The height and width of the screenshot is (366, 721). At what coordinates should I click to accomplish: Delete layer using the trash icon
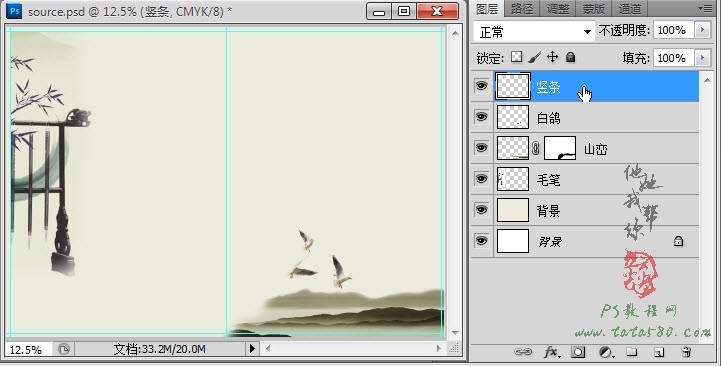coord(686,352)
